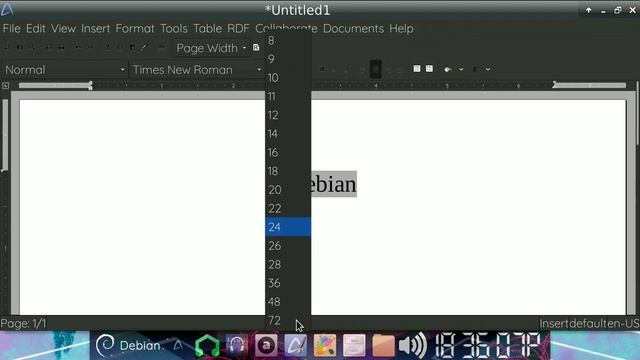Click the highlight color marker icon
Image resolution: width=640 pixels, height=360 pixels.
[448, 69]
